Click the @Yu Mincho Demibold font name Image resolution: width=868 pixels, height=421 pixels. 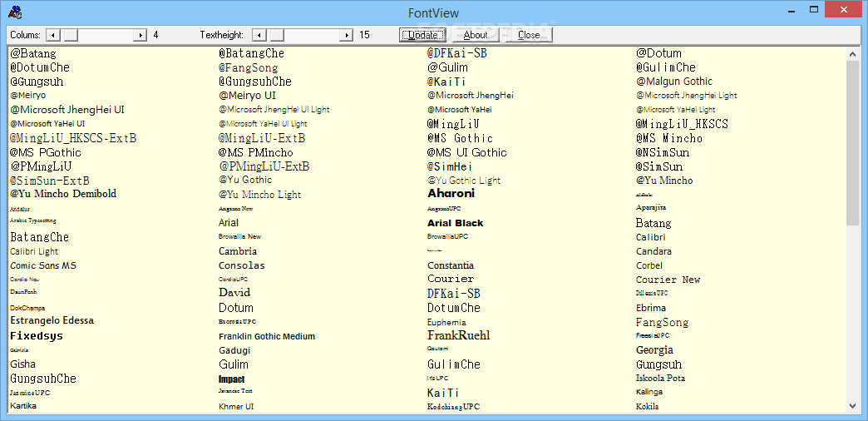63,194
